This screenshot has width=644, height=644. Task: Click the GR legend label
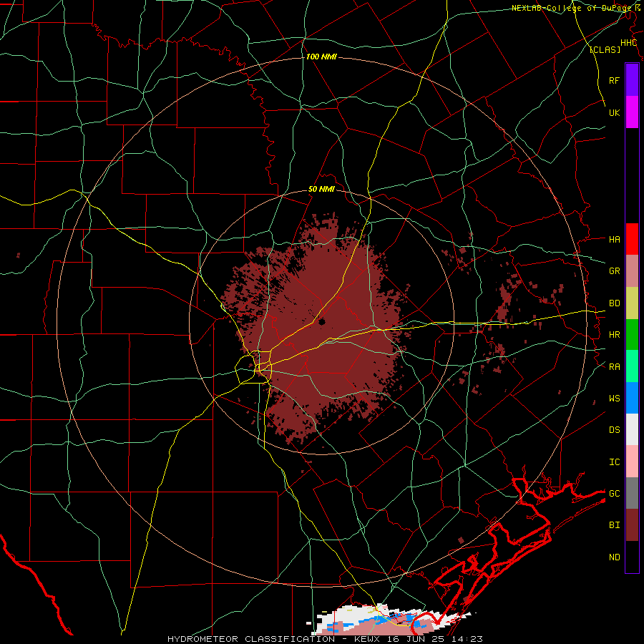[614, 271]
